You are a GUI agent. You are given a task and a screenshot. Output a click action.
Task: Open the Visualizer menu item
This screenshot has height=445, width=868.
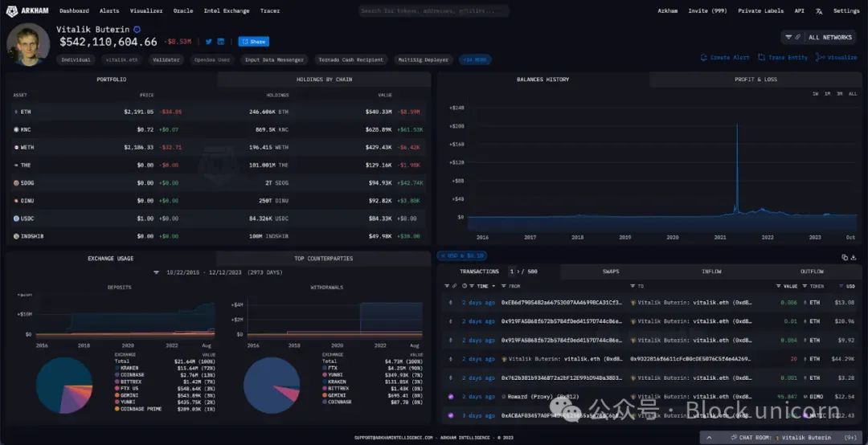click(x=146, y=11)
